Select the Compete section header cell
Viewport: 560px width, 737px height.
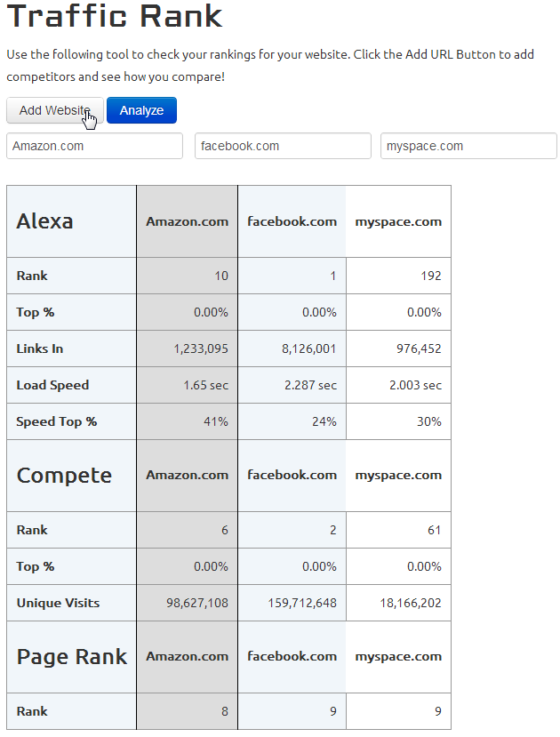click(x=60, y=475)
